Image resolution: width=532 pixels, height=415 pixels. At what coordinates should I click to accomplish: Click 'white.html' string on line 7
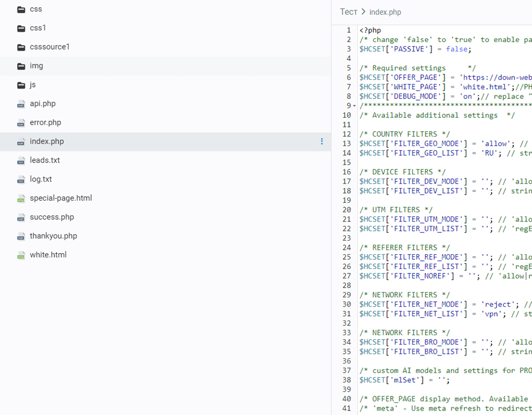coord(485,87)
